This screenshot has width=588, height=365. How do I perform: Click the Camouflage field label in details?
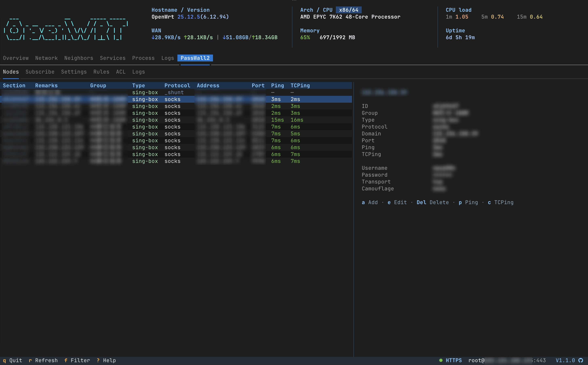tap(378, 189)
